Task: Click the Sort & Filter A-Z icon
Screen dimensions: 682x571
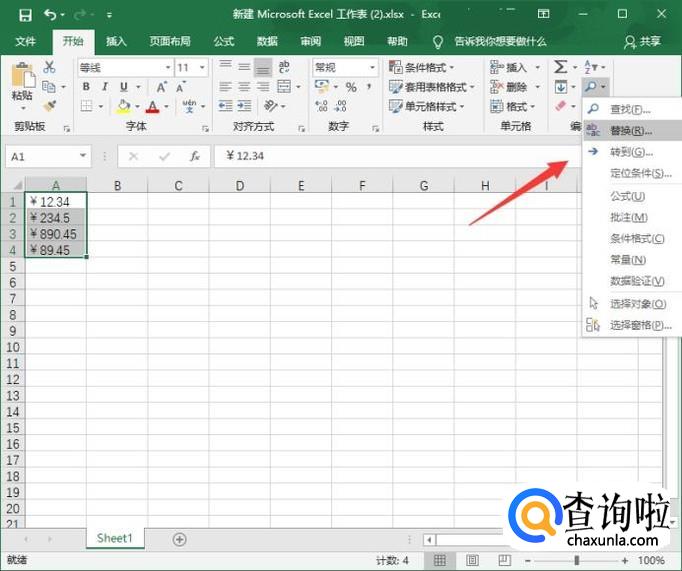Action: (x=591, y=67)
